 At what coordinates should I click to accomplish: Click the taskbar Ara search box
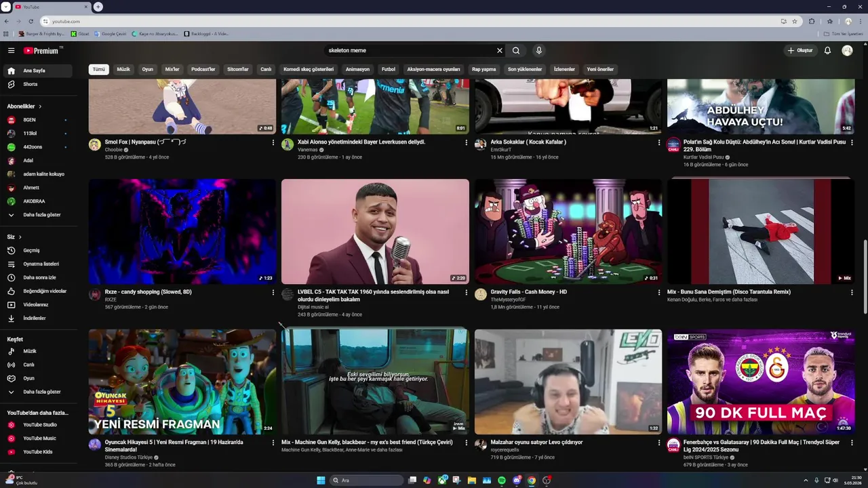coord(366,481)
